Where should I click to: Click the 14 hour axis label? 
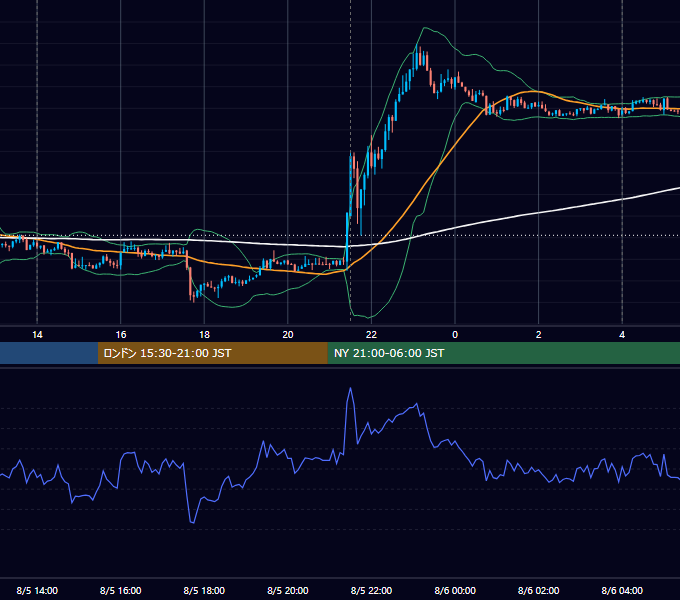tap(37, 335)
